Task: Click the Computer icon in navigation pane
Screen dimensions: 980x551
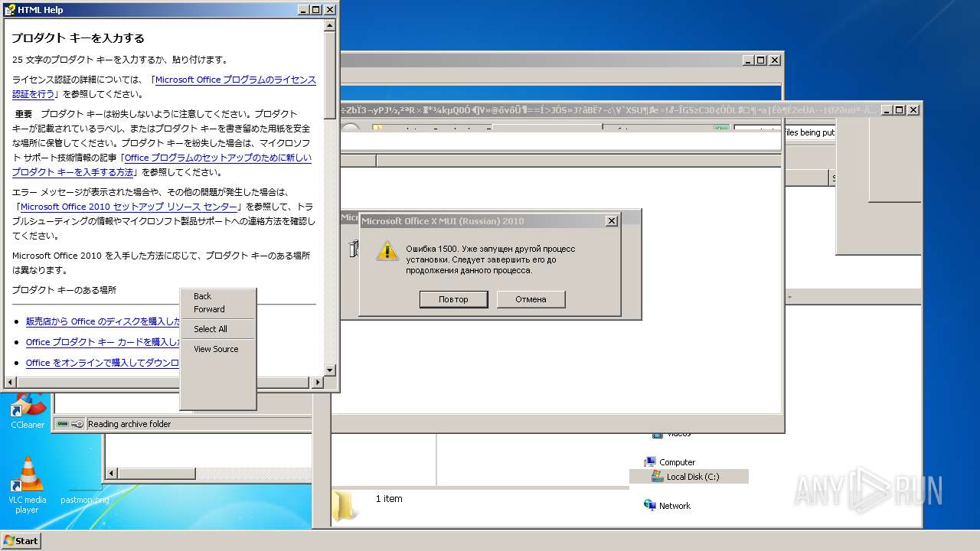Action: point(650,462)
